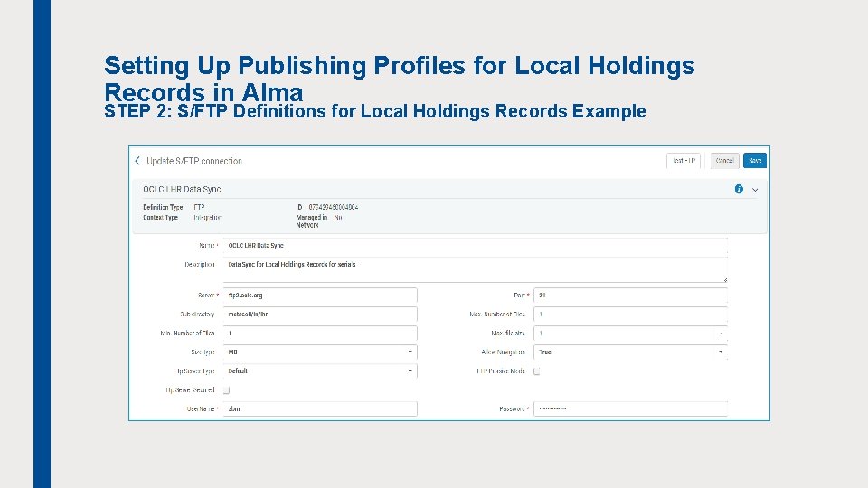Open the Size type MB dropdown
Image resolution: width=868 pixels, height=488 pixels.
click(x=320, y=352)
